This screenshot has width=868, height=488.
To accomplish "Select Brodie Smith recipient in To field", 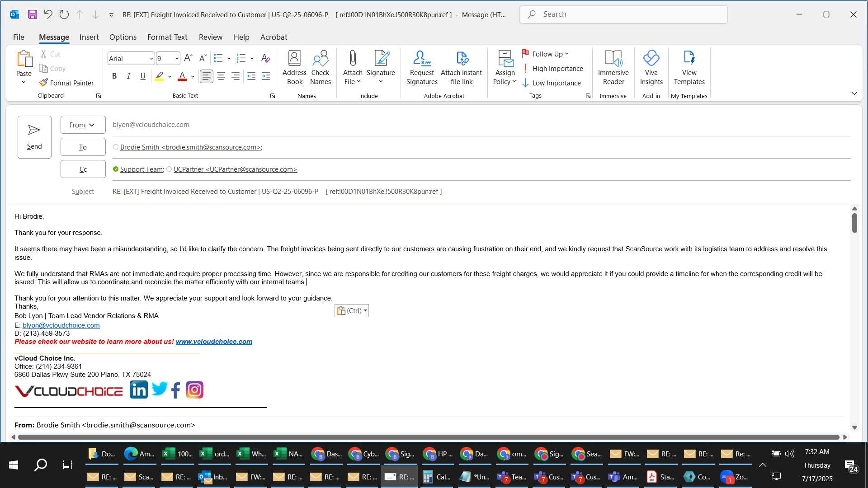I will tap(190, 147).
